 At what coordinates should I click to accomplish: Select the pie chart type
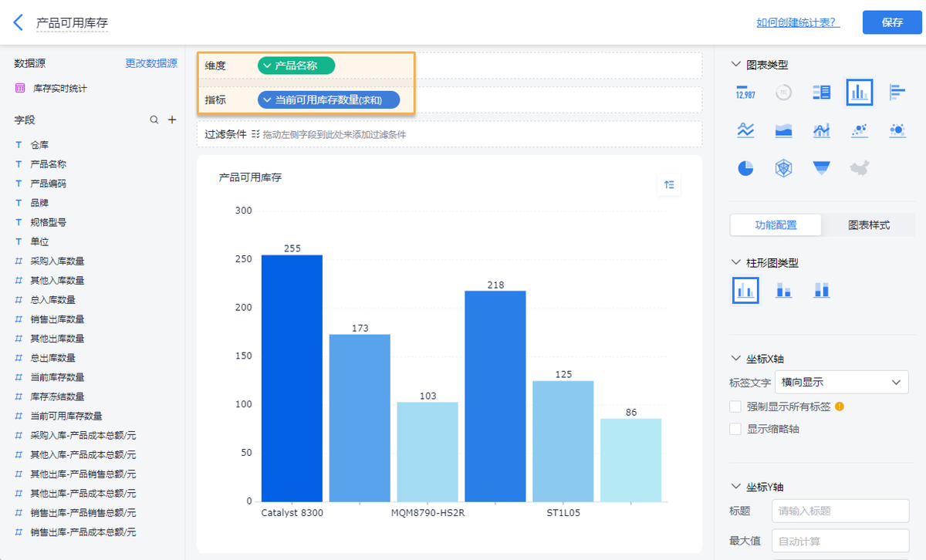(x=745, y=167)
